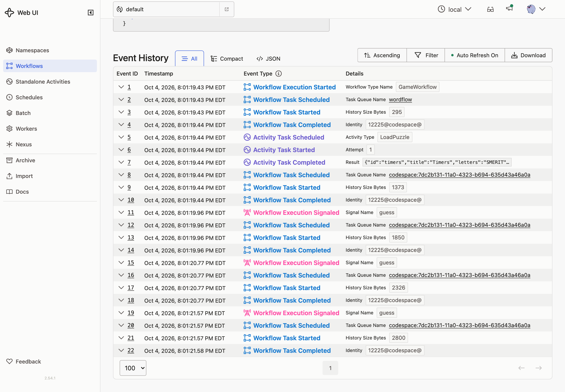This screenshot has width=565, height=392.
Task: Toggle Auto Refresh On
Action: 474,55
